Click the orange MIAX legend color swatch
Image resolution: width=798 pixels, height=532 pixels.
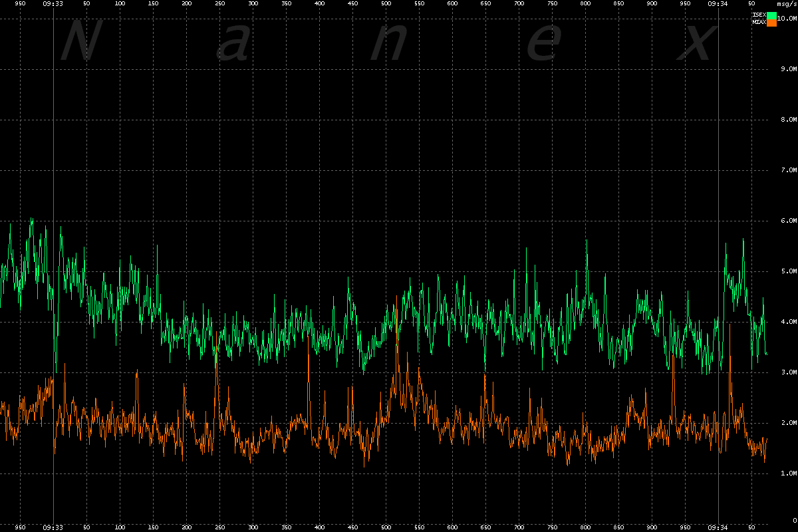tap(771, 23)
